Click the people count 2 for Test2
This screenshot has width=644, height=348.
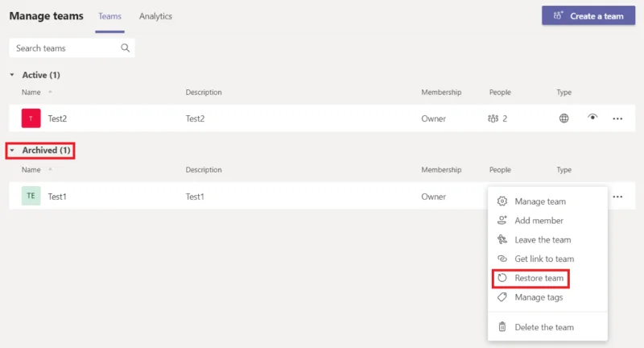coord(505,118)
